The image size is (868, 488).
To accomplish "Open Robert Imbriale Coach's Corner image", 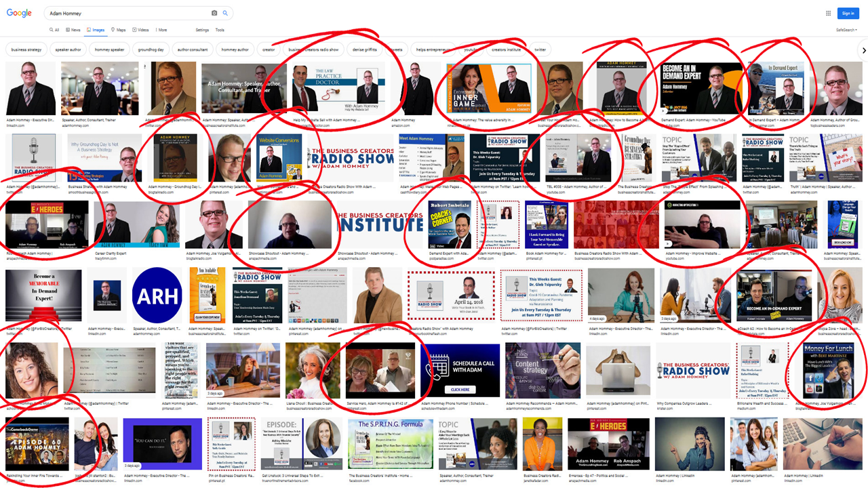I will click(x=451, y=224).
